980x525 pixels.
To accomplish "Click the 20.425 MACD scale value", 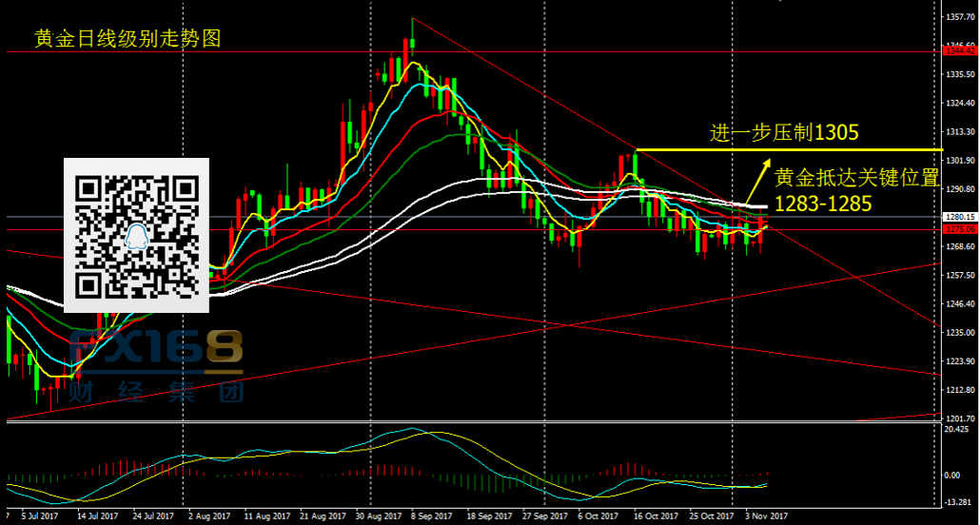I will (x=959, y=429).
